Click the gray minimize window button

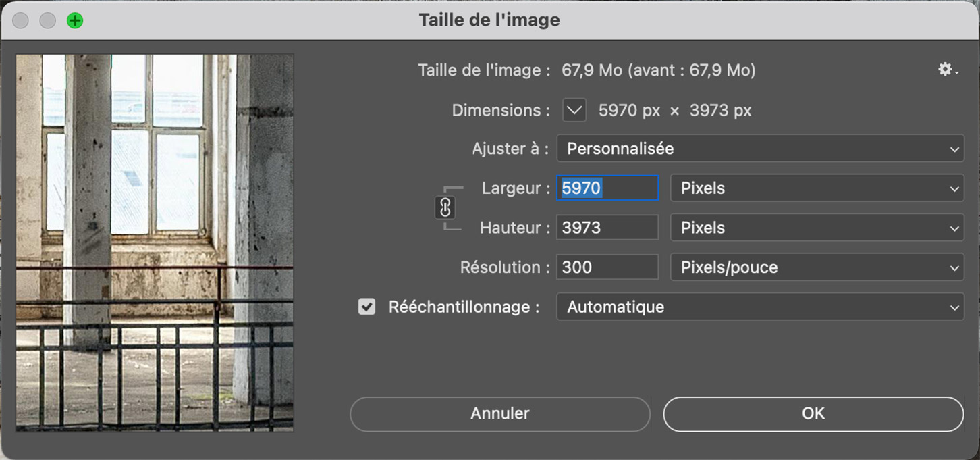point(48,20)
